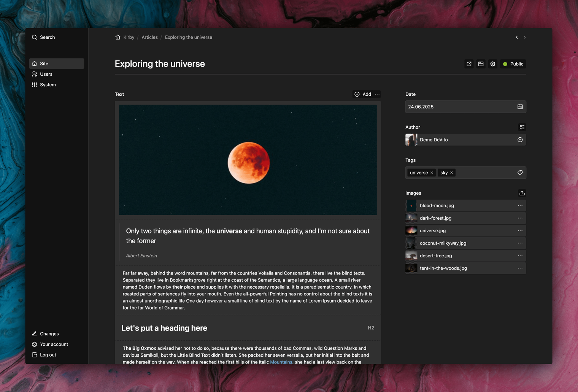Open the Search in the sidebar
Screen dimensions: 578x392
(x=43, y=37)
